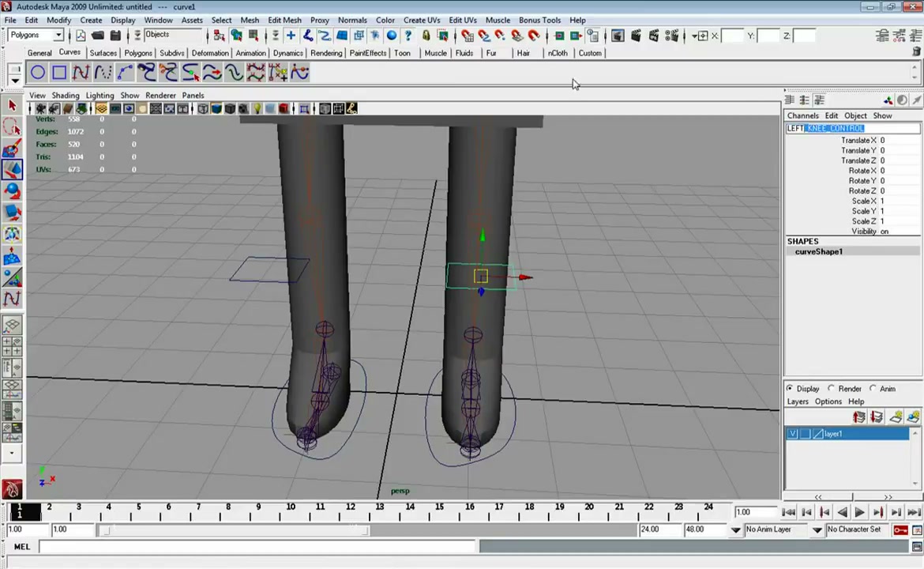Click the Detach Curves scissors shelf icon
Screen dimensions: 924x569
coord(168,73)
